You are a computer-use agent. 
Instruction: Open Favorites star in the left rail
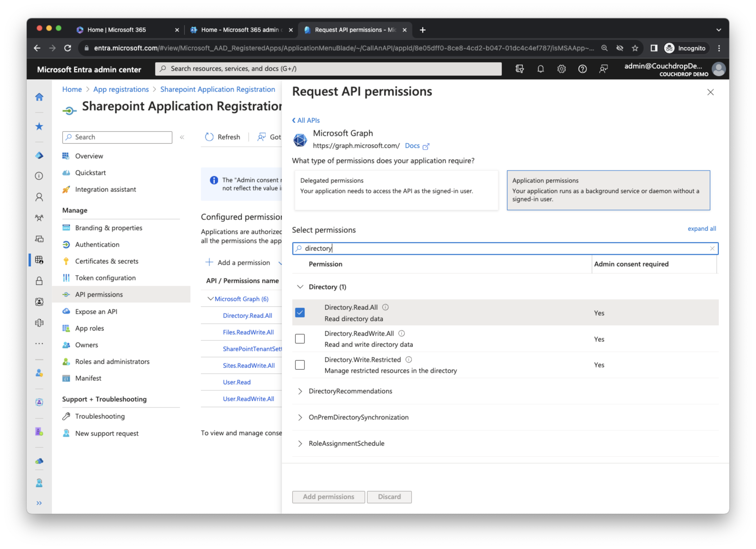(x=39, y=126)
